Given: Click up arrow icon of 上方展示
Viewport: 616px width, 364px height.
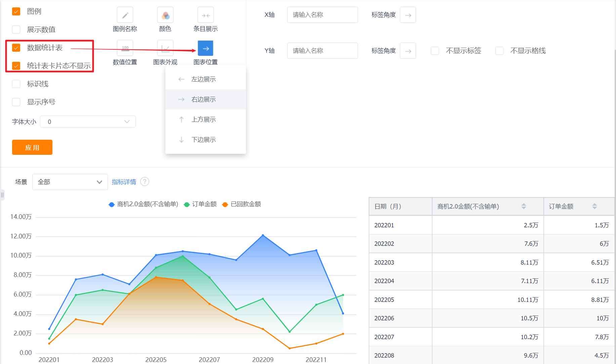Looking at the screenshot, I should 181,120.
